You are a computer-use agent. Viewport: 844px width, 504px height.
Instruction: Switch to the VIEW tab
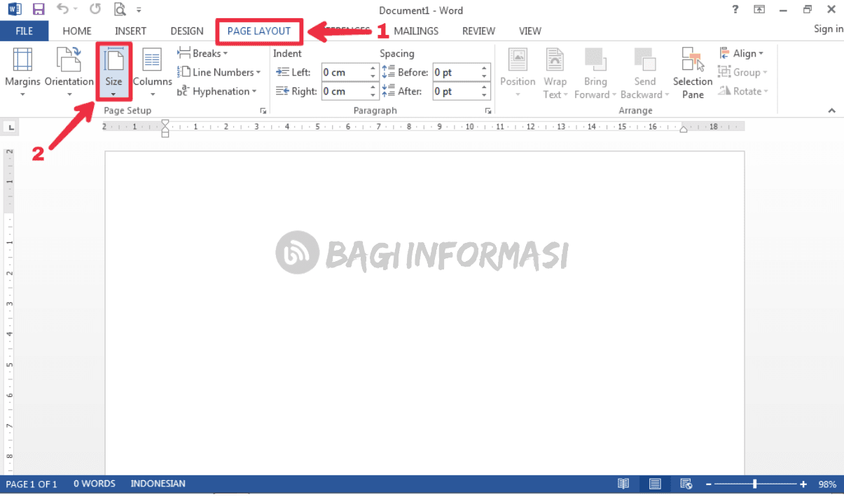(530, 31)
